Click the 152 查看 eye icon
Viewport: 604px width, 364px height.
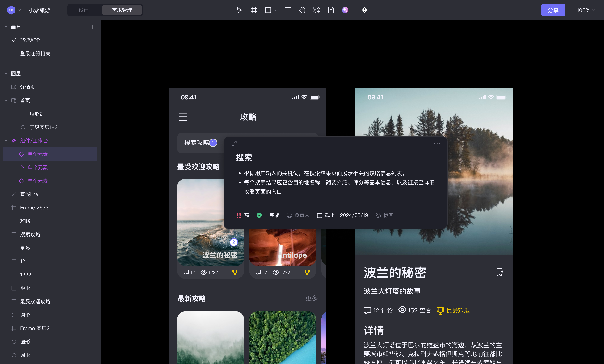pyautogui.click(x=402, y=310)
